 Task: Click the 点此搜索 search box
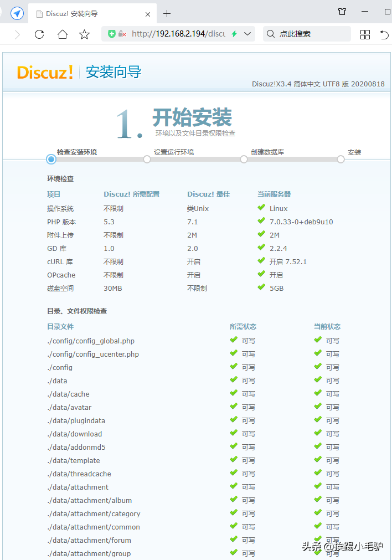(307, 34)
